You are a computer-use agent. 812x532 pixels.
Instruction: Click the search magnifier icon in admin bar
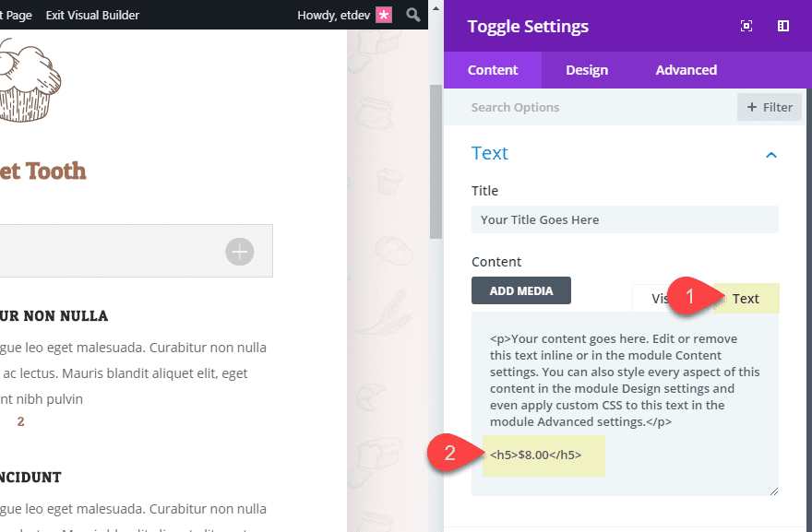(414, 15)
